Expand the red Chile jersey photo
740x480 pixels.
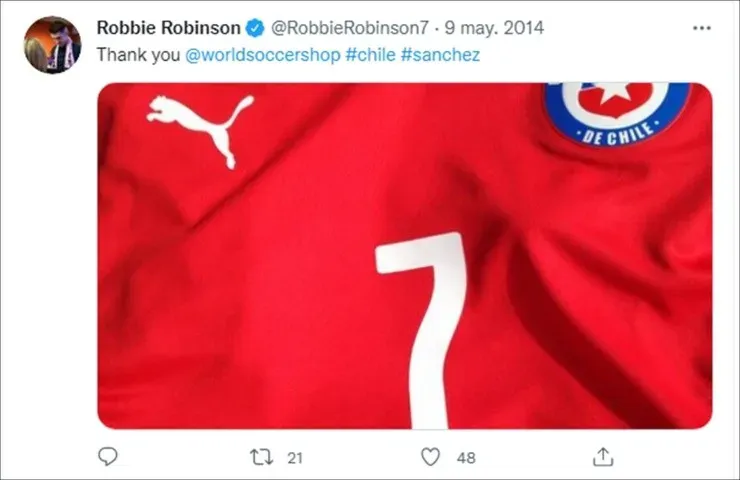click(x=405, y=256)
